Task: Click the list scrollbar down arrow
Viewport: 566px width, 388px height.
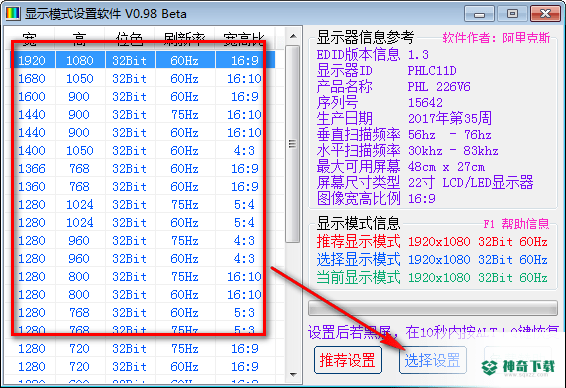Action: (293, 375)
